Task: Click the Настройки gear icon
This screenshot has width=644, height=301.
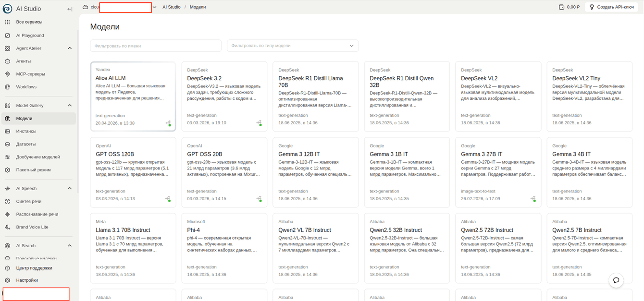Action: (7, 280)
